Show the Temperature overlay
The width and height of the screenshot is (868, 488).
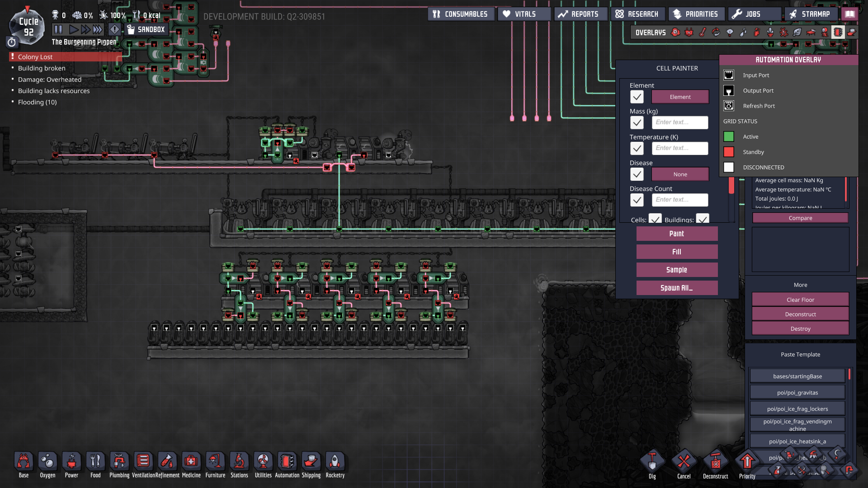click(703, 32)
